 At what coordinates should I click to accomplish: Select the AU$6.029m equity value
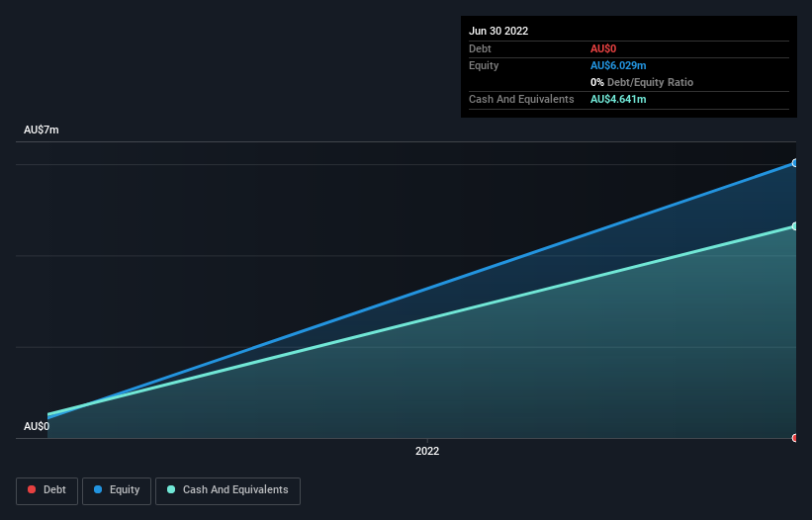pyautogui.click(x=618, y=65)
